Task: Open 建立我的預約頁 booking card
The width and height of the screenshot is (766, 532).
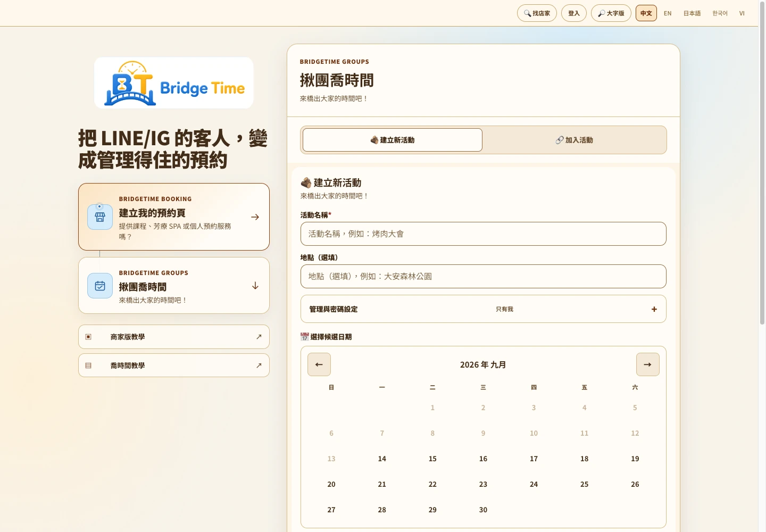Action: pyautogui.click(x=174, y=217)
